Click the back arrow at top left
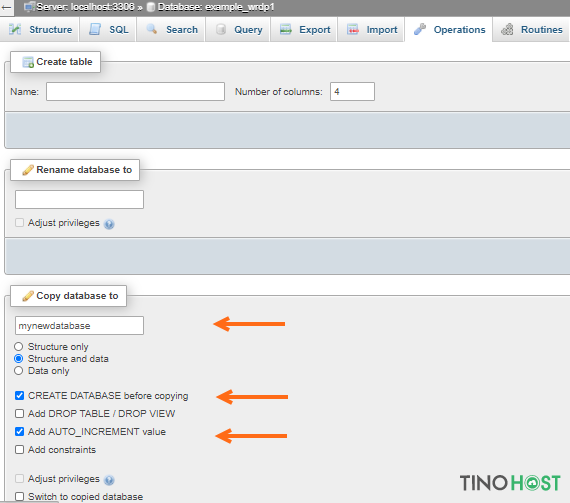The image size is (570, 503). [x=6, y=7]
